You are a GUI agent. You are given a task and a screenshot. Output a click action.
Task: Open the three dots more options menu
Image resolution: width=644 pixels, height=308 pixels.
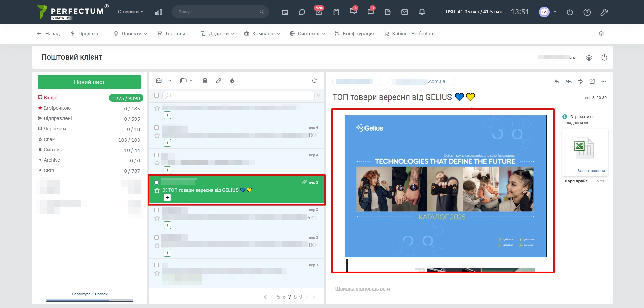604,81
